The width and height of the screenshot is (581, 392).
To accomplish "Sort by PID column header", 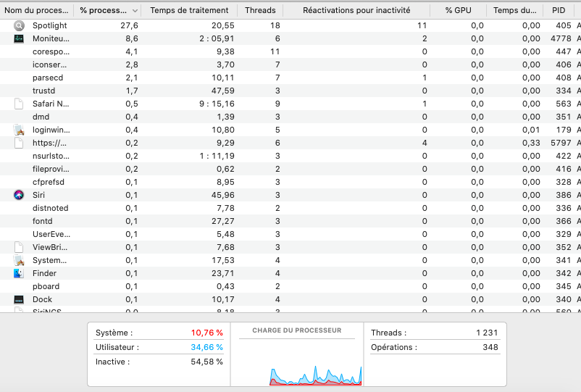I will pos(559,10).
